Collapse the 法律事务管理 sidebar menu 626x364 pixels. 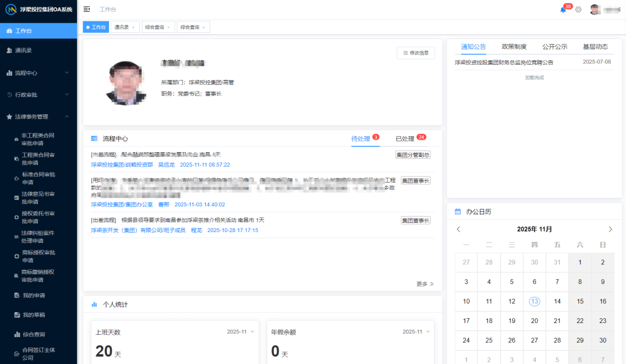[x=38, y=116]
